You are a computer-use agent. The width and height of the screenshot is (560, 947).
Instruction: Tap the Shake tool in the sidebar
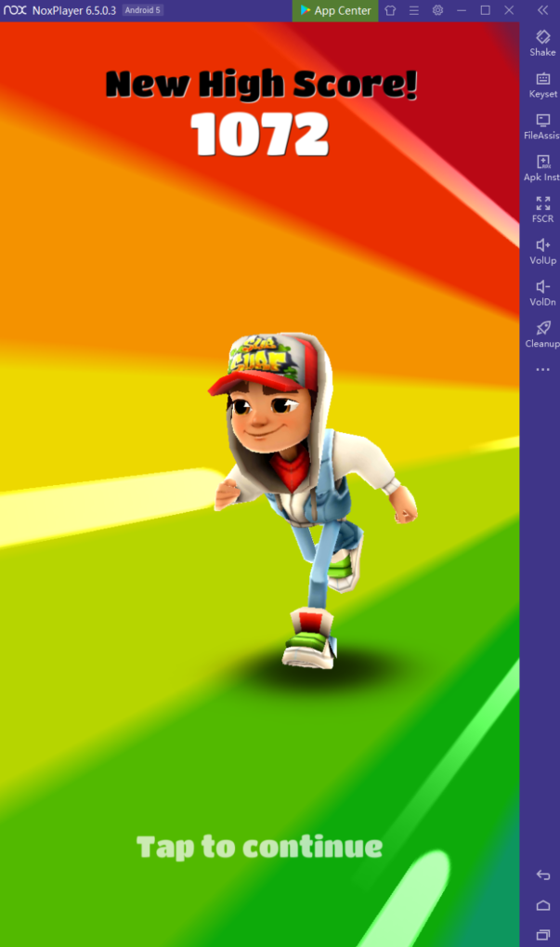tap(542, 43)
